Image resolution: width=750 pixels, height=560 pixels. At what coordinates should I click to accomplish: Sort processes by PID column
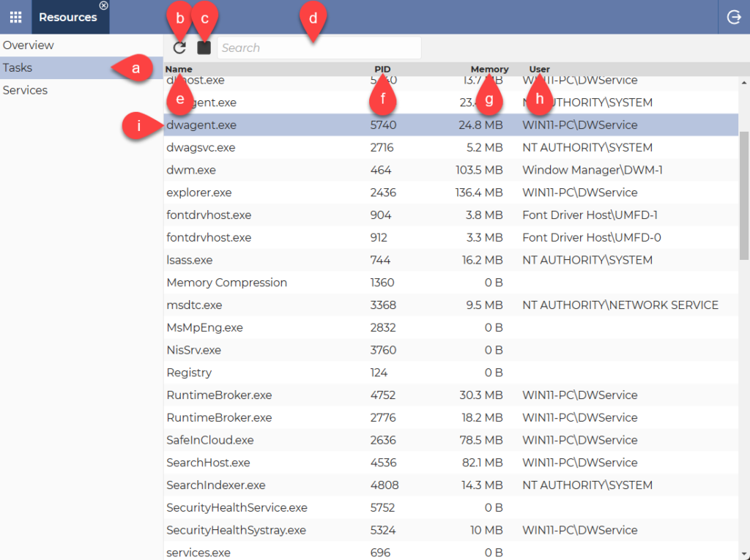pos(383,69)
